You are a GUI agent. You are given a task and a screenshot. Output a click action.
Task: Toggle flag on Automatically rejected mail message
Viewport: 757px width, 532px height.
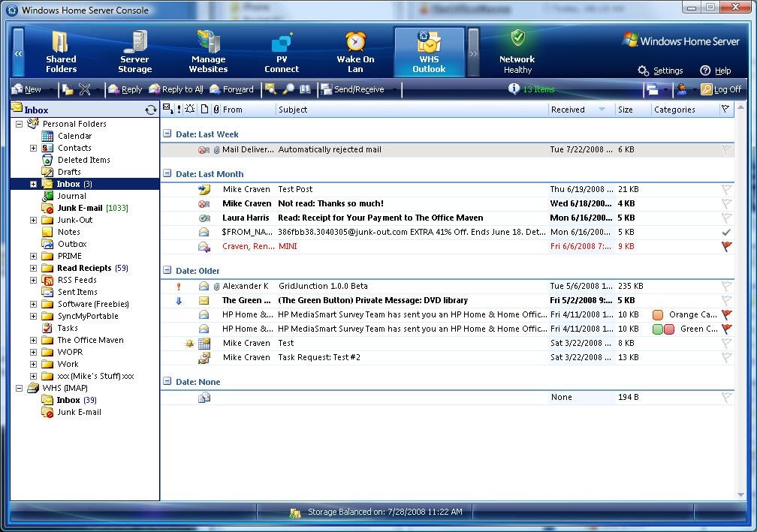click(x=726, y=150)
